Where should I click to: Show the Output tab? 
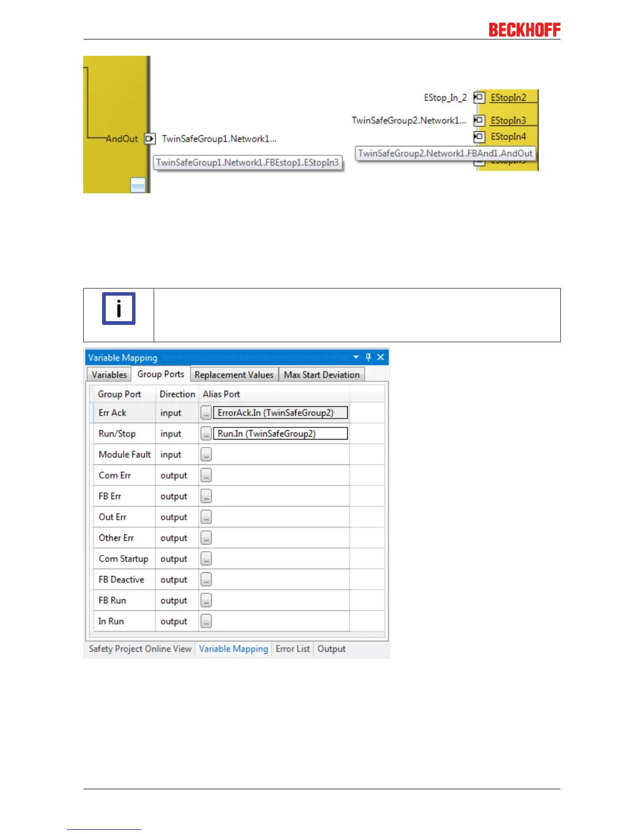(x=331, y=649)
